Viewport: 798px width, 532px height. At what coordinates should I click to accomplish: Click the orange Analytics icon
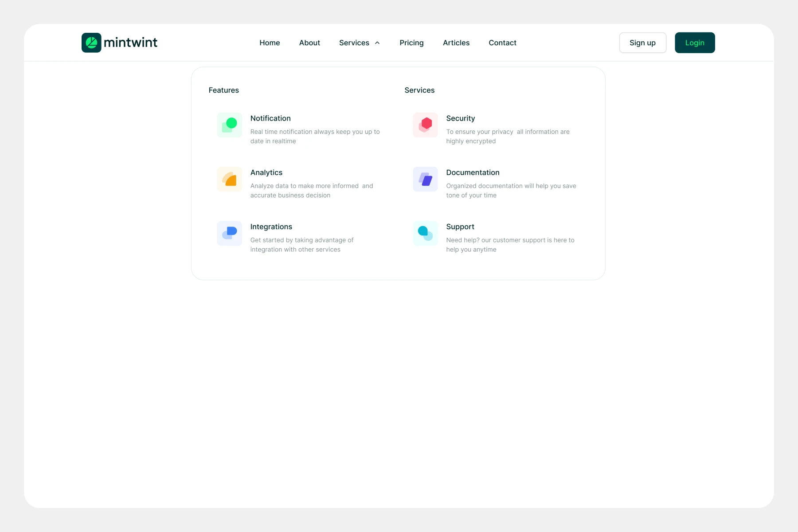coord(230,179)
